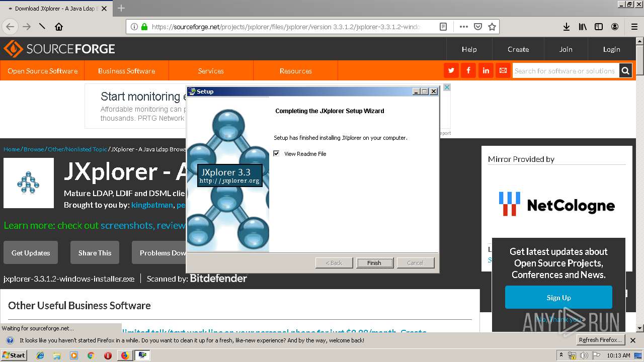Screen dimensions: 644x362
Task: Select the Setup installer taskbar item
Action: tap(142, 355)
